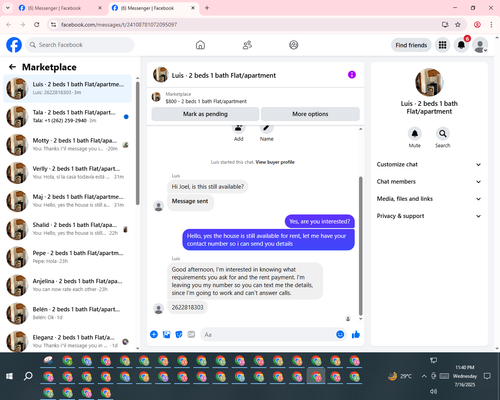500x400 pixels.
Task: Click the Add people icon in chat
Action: coord(238,128)
